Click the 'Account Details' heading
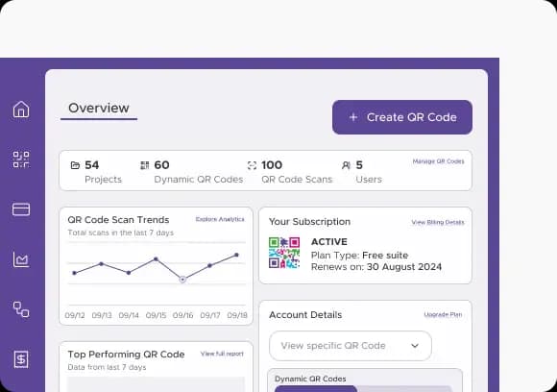The height and width of the screenshot is (392, 557). tap(305, 315)
